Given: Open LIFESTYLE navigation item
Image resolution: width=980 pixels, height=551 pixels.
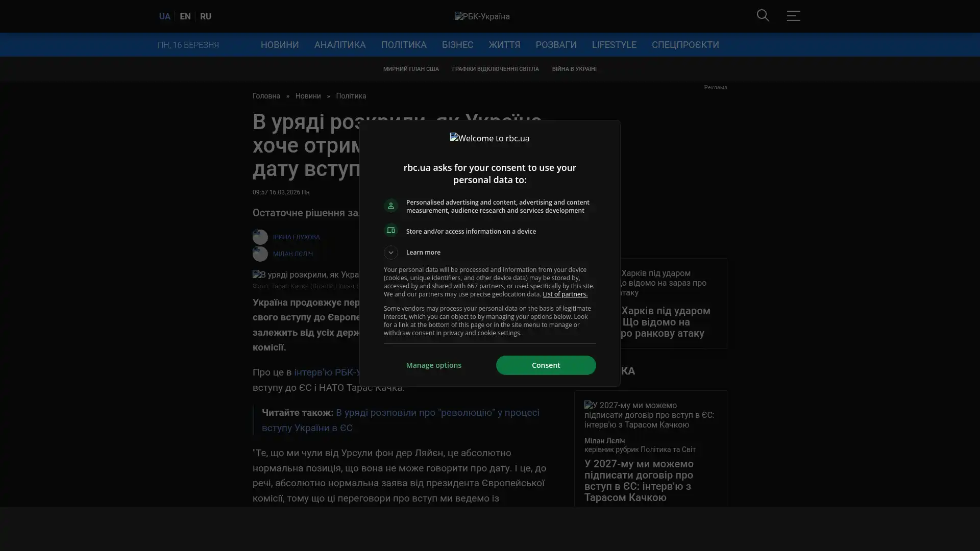Looking at the screenshot, I should [x=614, y=45].
